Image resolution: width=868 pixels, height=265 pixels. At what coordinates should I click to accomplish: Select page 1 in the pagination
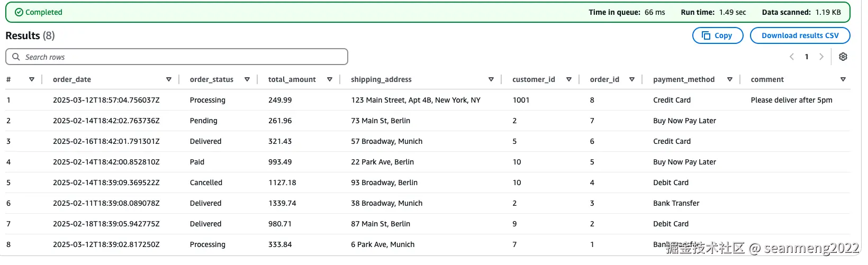point(807,57)
